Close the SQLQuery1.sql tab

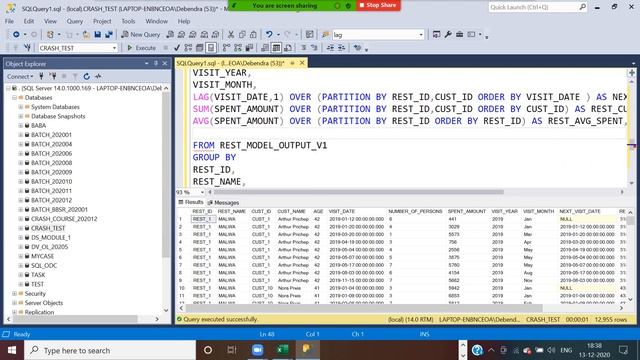pos(302,63)
